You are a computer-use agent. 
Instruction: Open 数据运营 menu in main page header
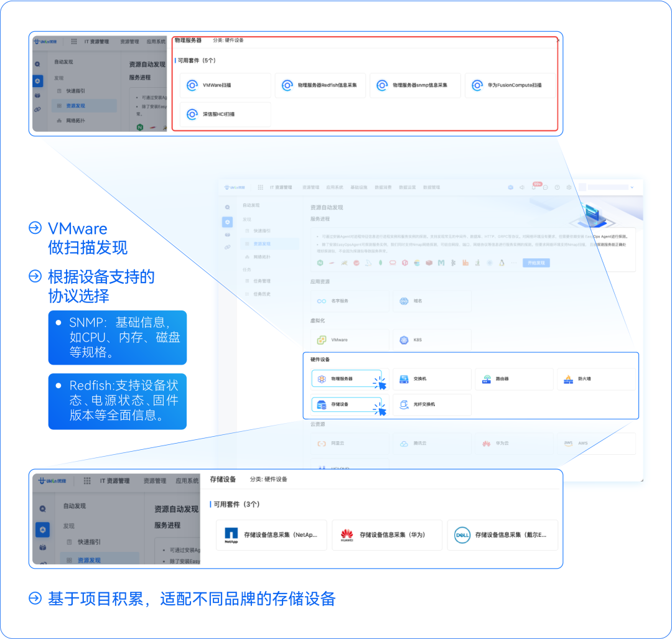pyautogui.click(x=407, y=187)
